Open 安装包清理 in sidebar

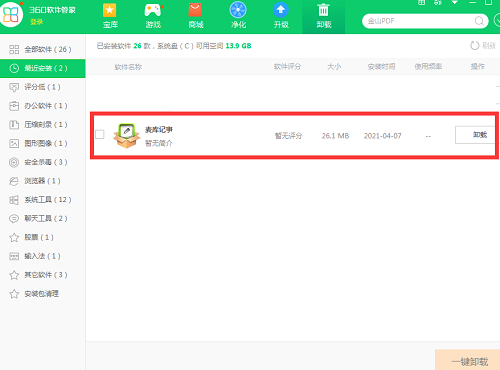(x=43, y=294)
